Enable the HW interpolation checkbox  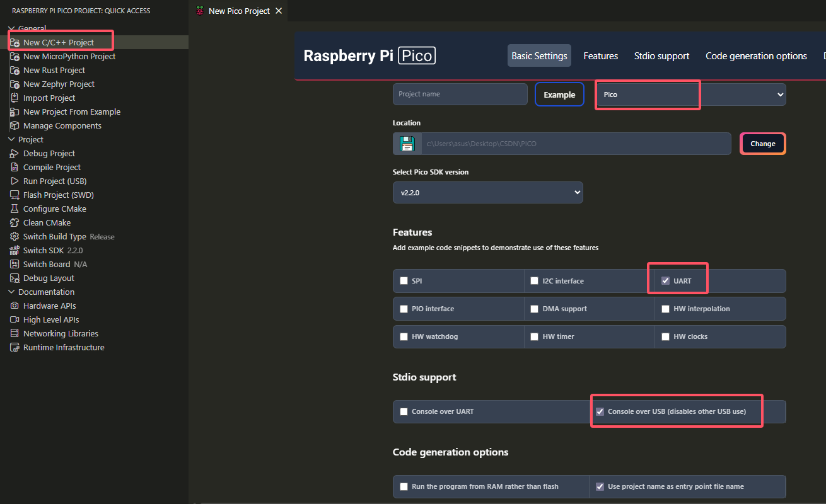[665, 309]
